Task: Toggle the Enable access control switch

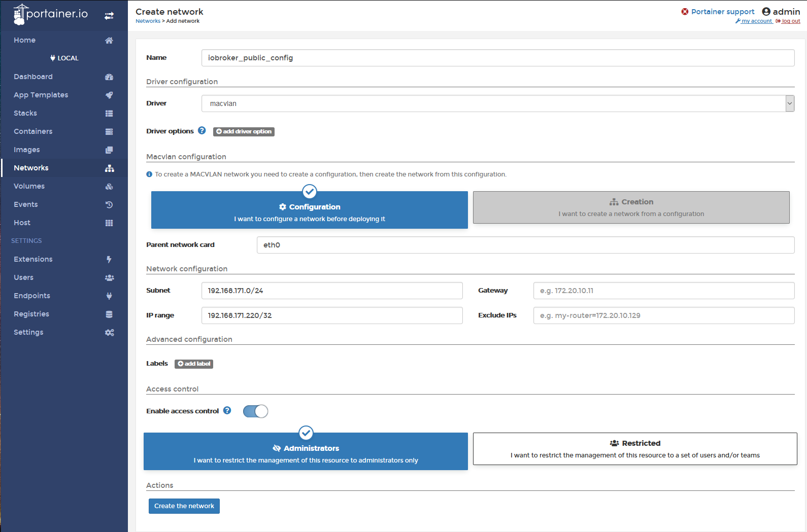Action: point(255,411)
